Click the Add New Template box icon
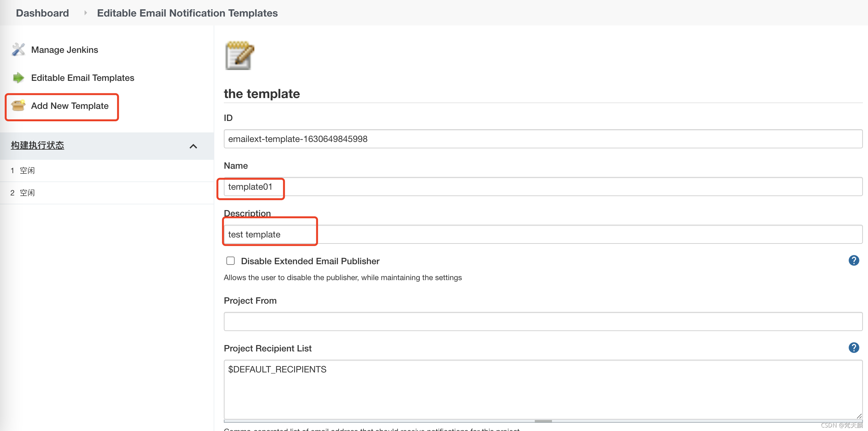The image size is (868, 431). click(18, 106)
